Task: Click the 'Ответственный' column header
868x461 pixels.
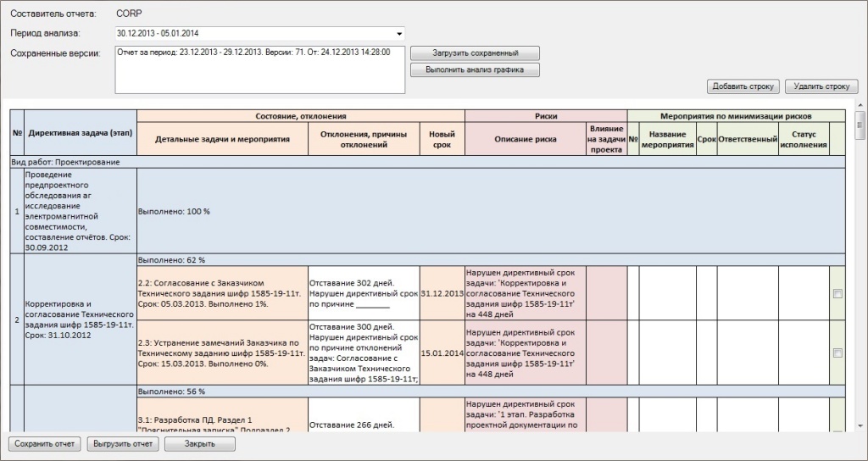Action: coord(748,140)
